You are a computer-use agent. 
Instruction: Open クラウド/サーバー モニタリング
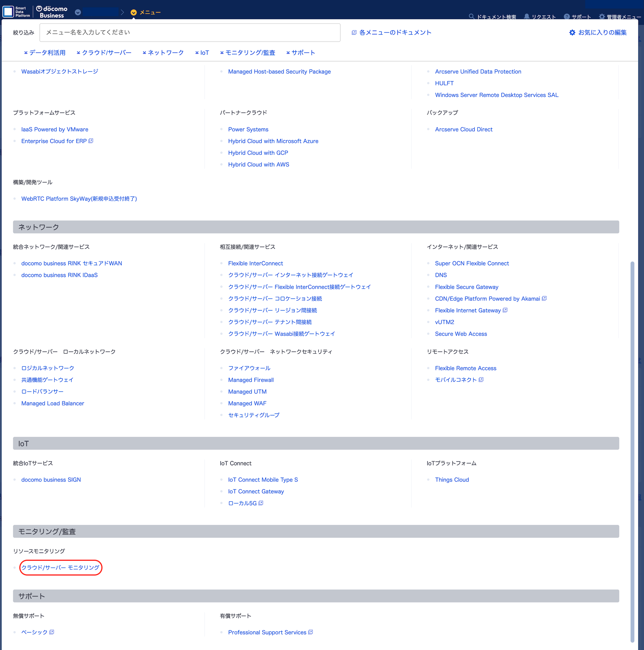(x=61, y=568)
